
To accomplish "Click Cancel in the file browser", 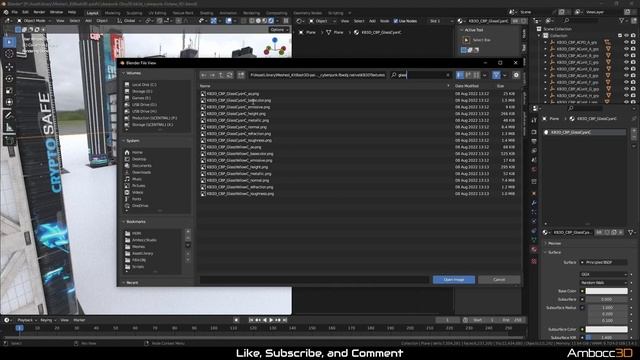I will click(499, 280).
